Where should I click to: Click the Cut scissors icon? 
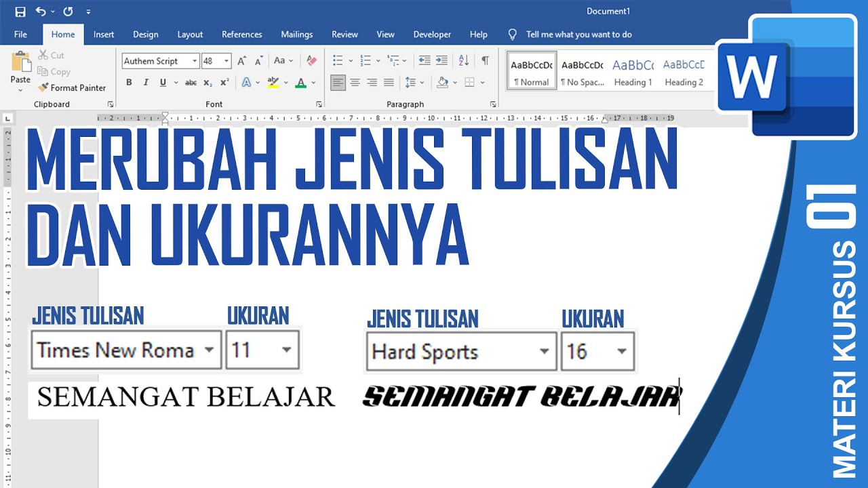[43, 55]
